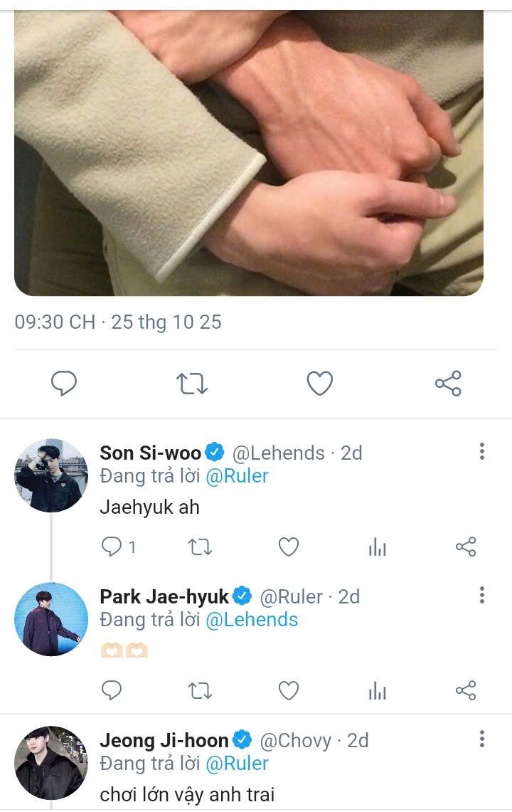View analytics for Park Jae-hyuk's reply

(x=377, y=690)
